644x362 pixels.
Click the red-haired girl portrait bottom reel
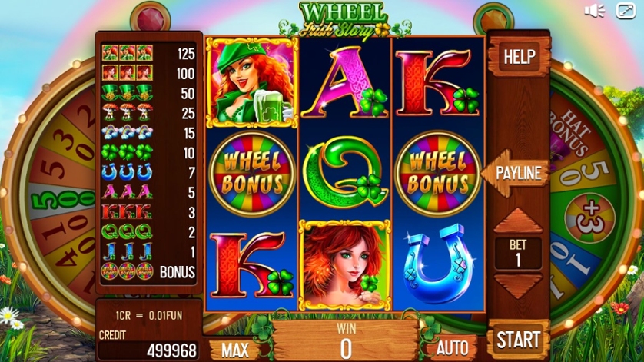click(x=344, y=265)
